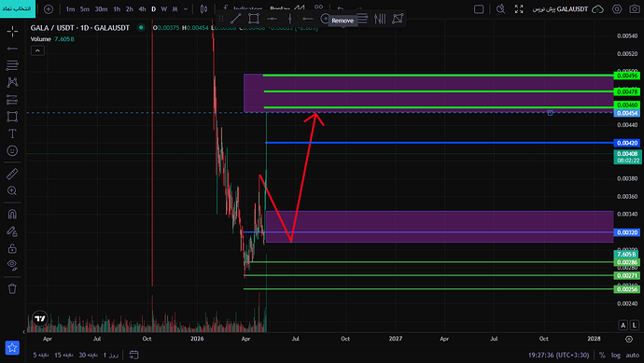Save chart with cloud icon

(x=597, y=9)
